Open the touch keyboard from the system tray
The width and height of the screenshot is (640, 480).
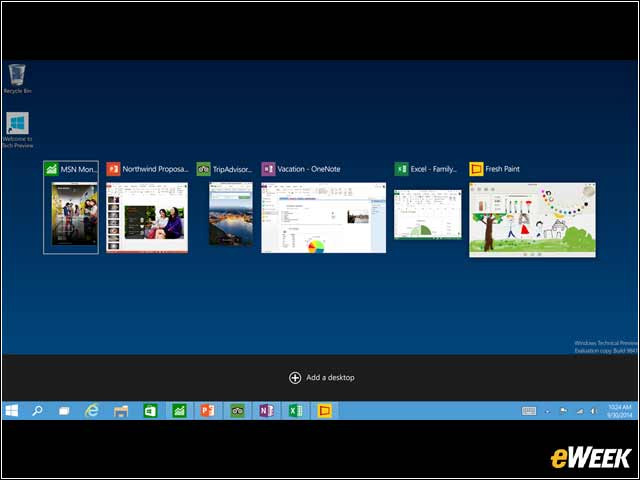(529, 411)
